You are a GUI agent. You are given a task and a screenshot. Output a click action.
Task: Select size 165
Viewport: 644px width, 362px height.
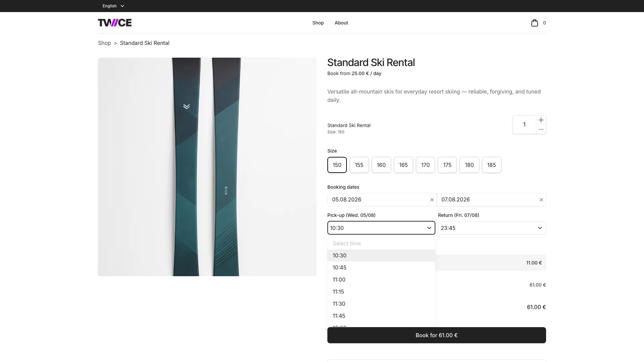404,165
